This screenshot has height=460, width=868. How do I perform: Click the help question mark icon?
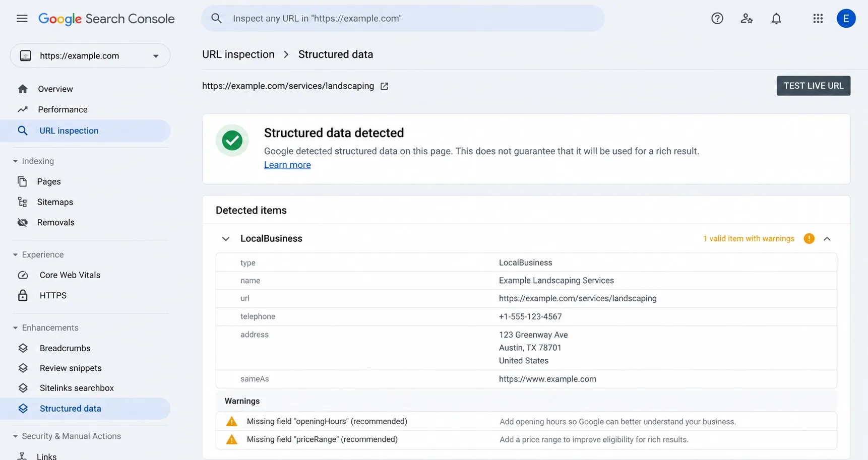717,19
